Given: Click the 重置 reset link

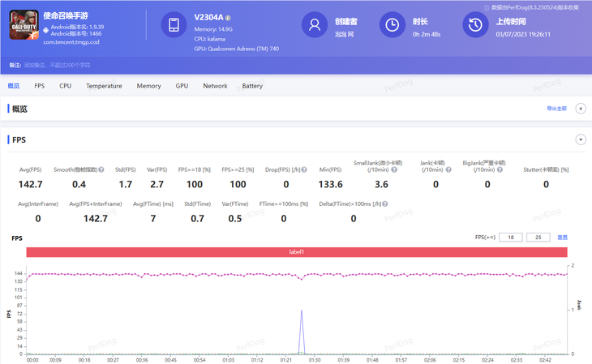Looking at the screenshot, I should coord(562,238).
